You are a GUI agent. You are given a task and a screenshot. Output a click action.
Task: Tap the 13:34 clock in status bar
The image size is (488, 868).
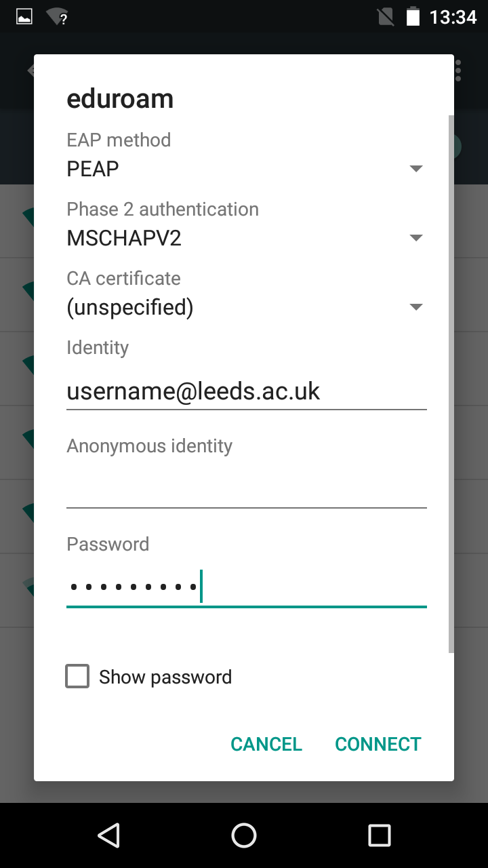point(453,17)
